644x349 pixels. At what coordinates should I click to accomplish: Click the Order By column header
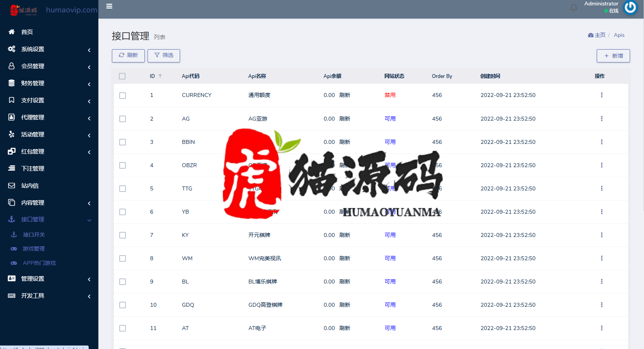coord(442,76)
